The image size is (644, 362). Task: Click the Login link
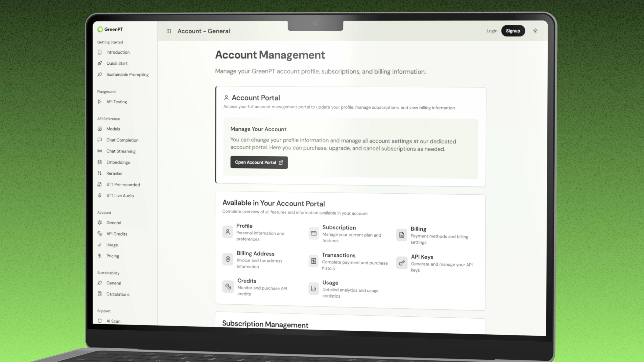[492, 31]
